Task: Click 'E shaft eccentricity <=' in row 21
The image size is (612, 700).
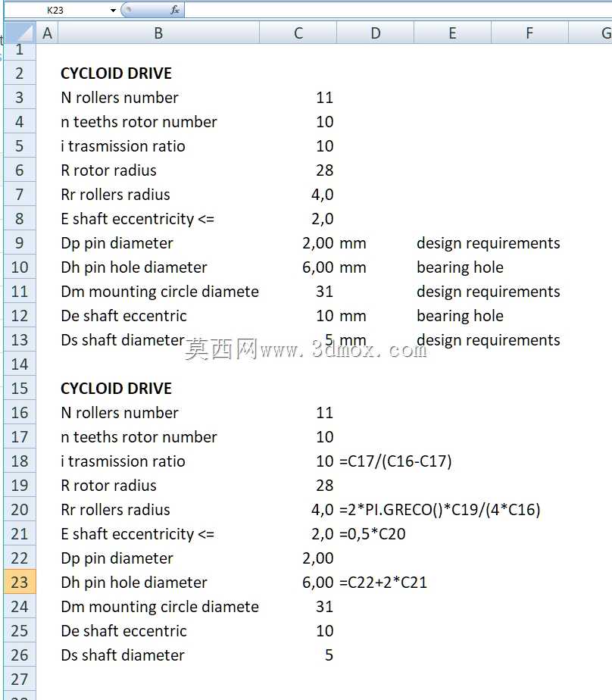Action: point(138,534)
